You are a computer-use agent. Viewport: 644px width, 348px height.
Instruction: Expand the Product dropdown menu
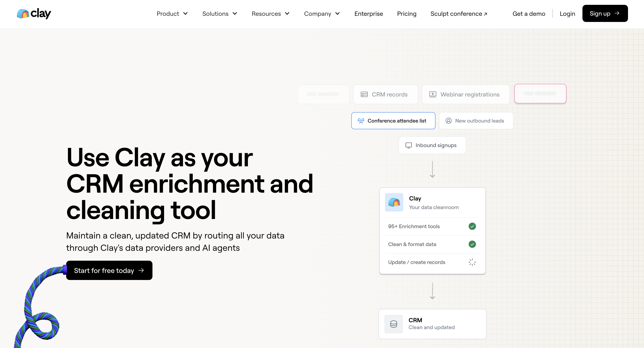(x=172, y=14)
